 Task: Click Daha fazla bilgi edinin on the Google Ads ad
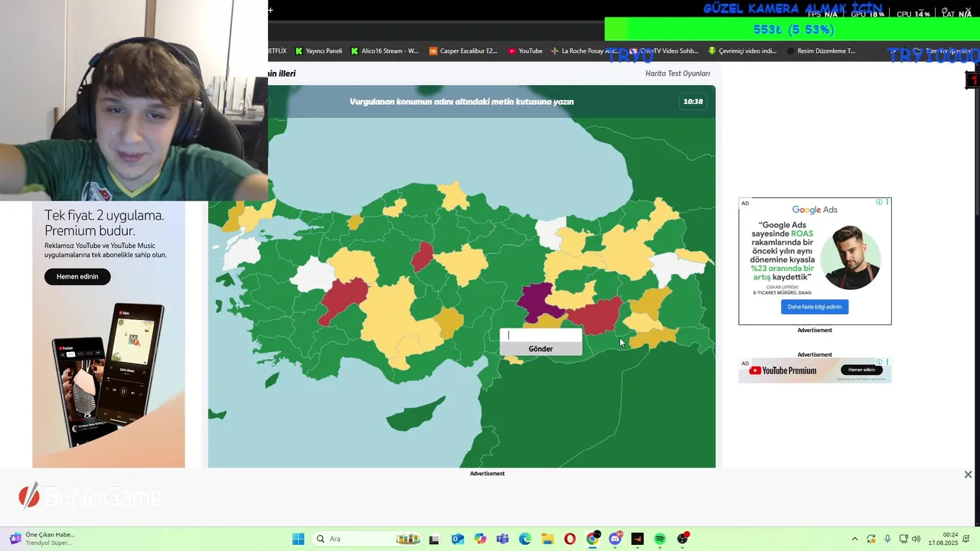click(x=815, y=307)
